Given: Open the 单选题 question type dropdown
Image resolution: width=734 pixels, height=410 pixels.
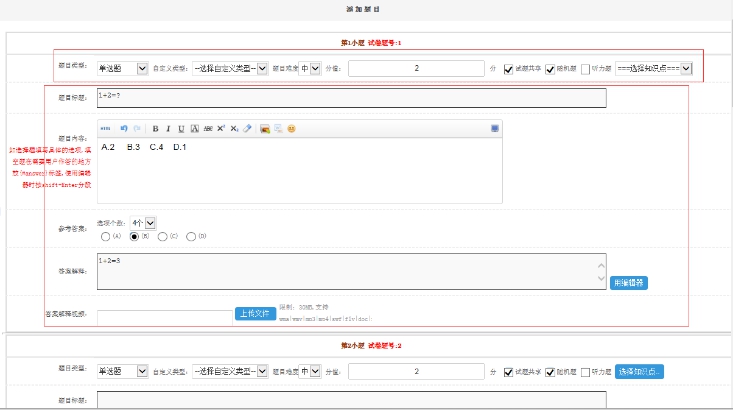Looking at the screenshot, I should (x=122, y=69).
